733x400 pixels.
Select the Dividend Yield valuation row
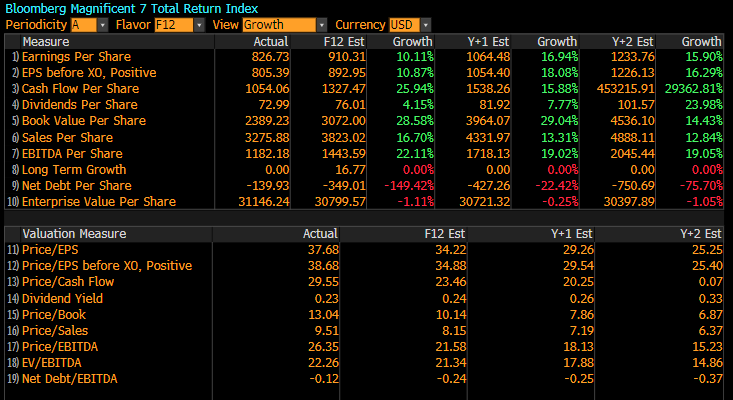tap(61, 297)
